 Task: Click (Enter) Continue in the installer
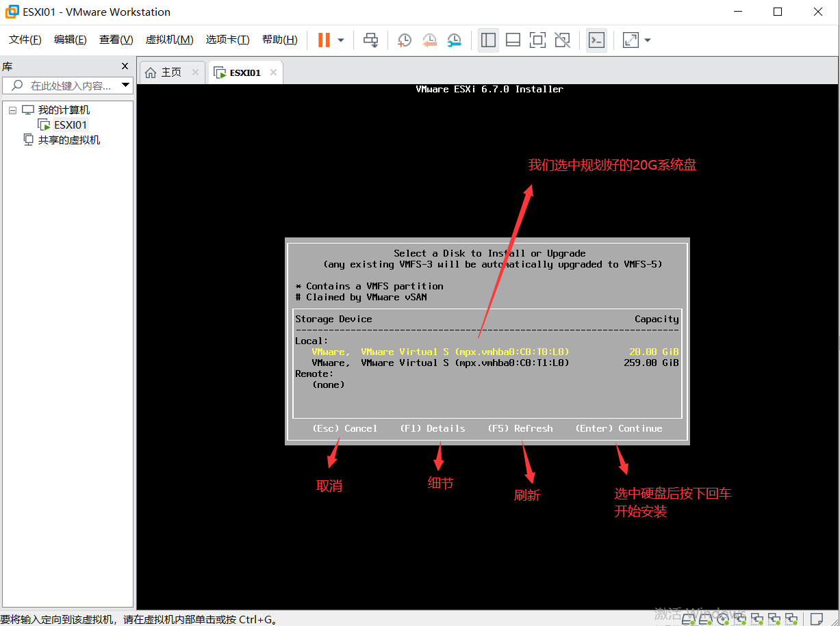[x=619, y=428]
